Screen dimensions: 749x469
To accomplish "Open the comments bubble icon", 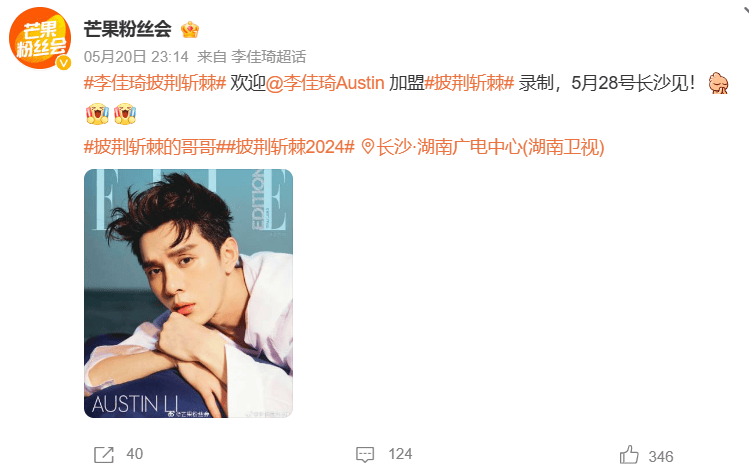I will 365,455.
